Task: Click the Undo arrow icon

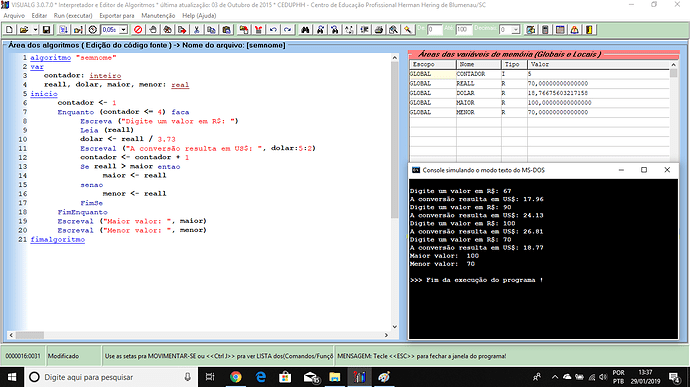Action: pyautogui.click(x=273, y=29)
